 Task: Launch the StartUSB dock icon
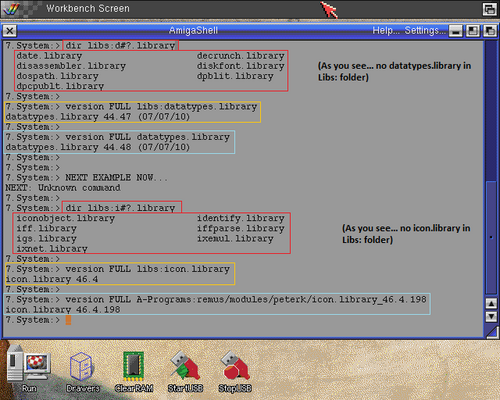(x=185, y=371)
